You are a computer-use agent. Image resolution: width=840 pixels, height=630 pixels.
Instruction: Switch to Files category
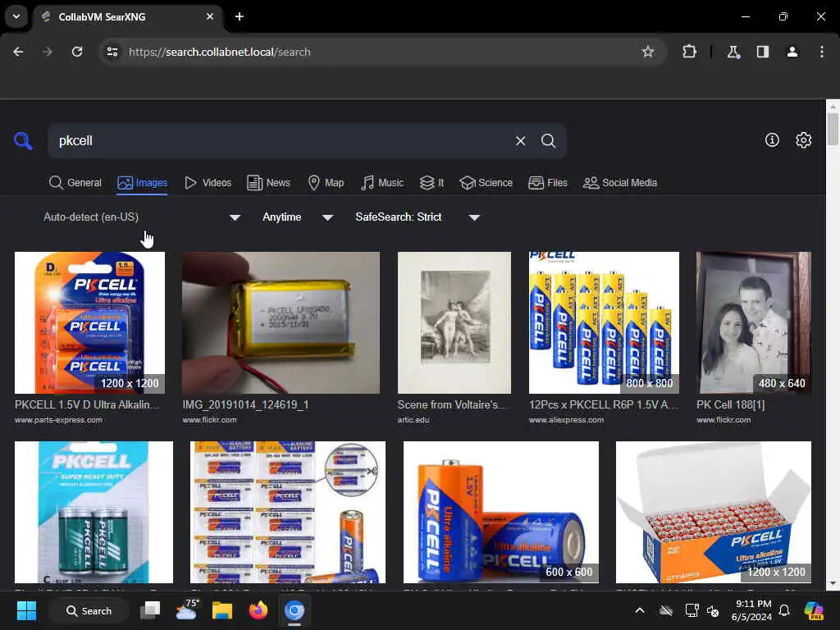click(547, 183)
